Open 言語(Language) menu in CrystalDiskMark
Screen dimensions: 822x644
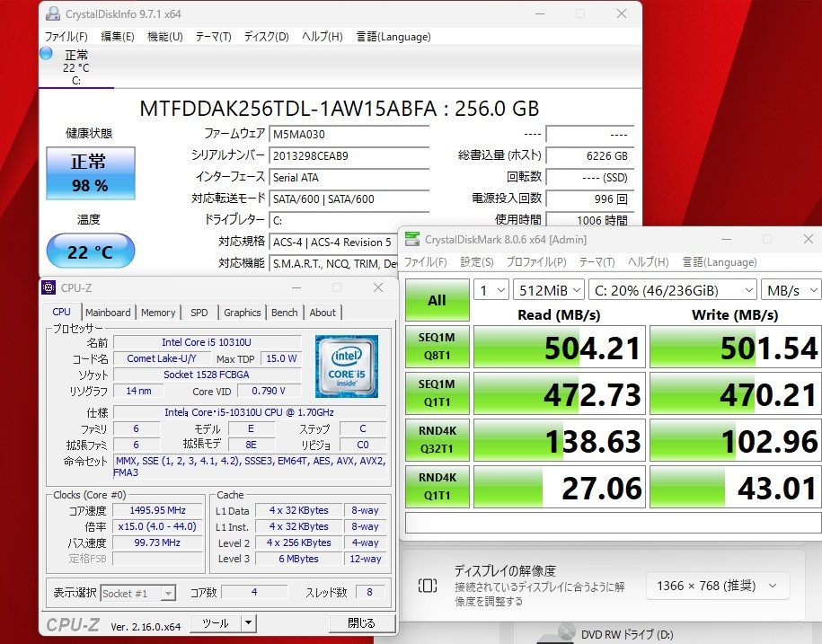(x=720, y=262)
